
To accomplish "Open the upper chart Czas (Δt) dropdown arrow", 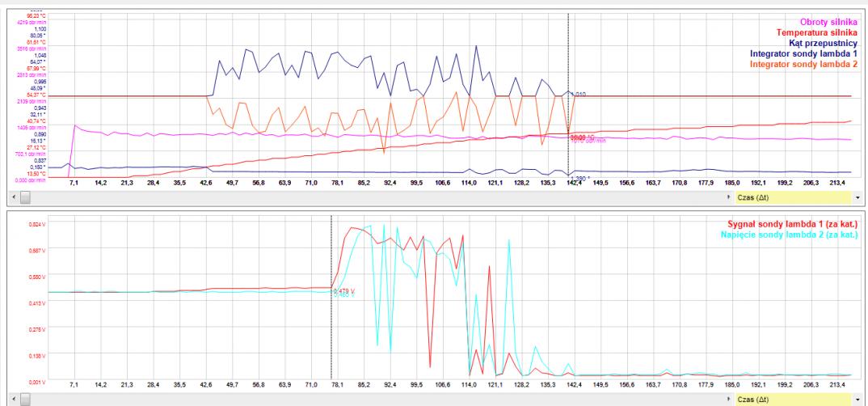I will [x=856, y=197].
